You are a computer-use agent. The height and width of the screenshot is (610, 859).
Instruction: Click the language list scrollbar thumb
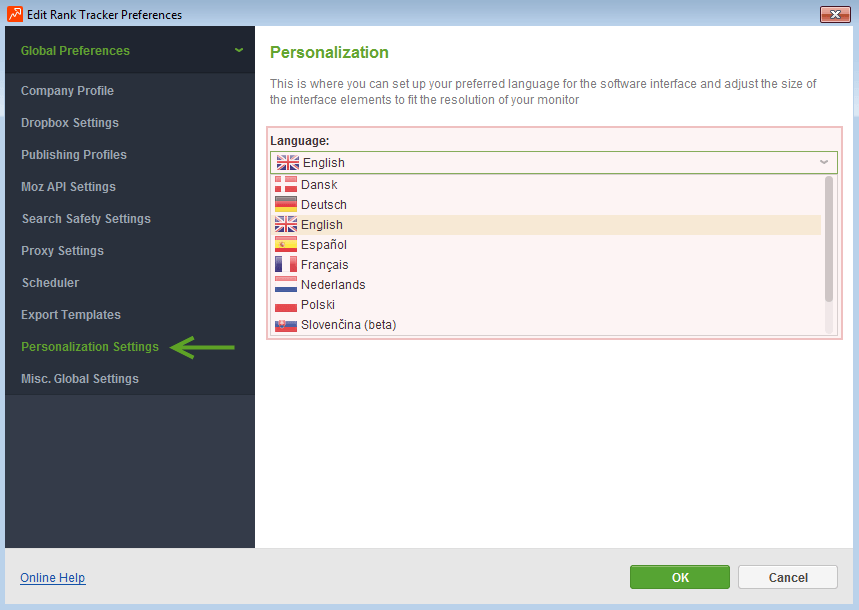coord(828,238)
